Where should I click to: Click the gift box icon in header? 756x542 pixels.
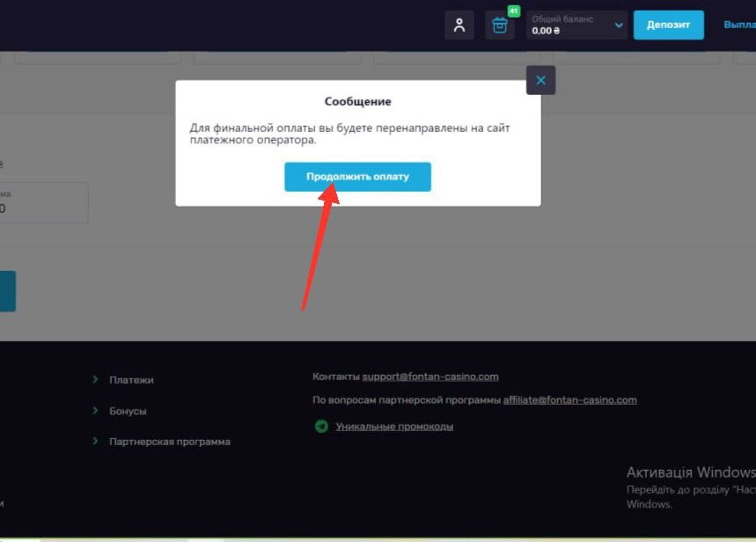click(x=500, y=26)
